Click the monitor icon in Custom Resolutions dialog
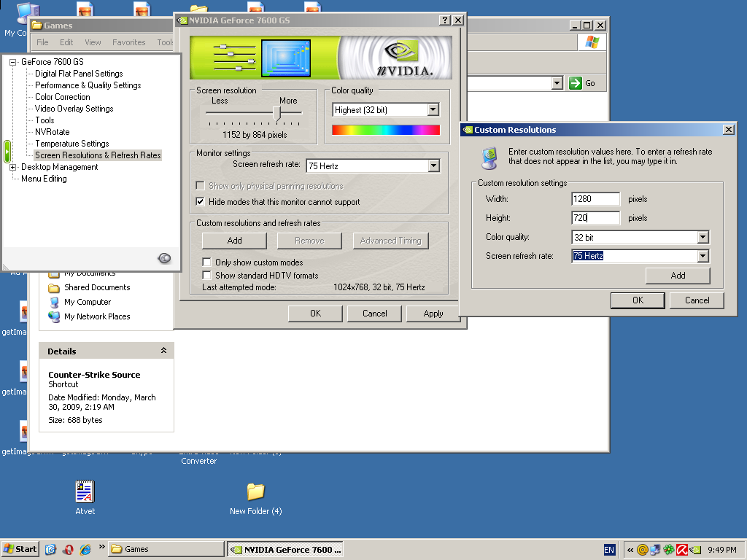The width and height of the screenshot is (747, 560). (x=489, y=158)
